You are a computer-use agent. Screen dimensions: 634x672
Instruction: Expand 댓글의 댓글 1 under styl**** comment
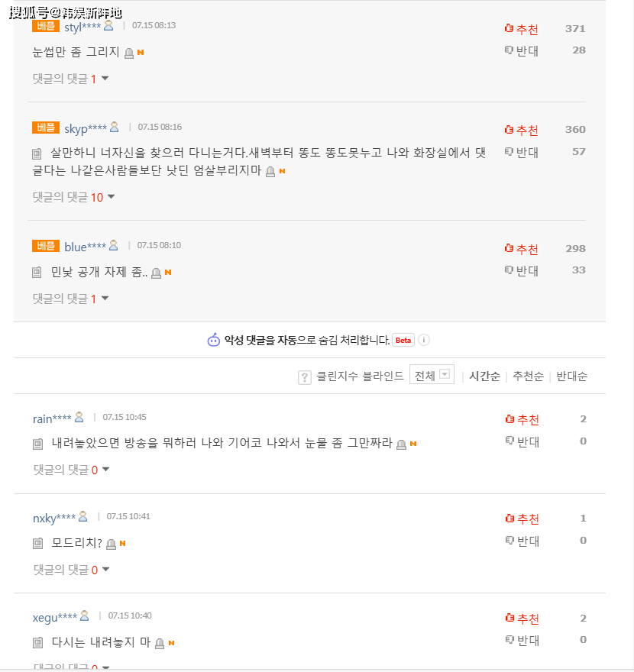click(x=71, y=79)
